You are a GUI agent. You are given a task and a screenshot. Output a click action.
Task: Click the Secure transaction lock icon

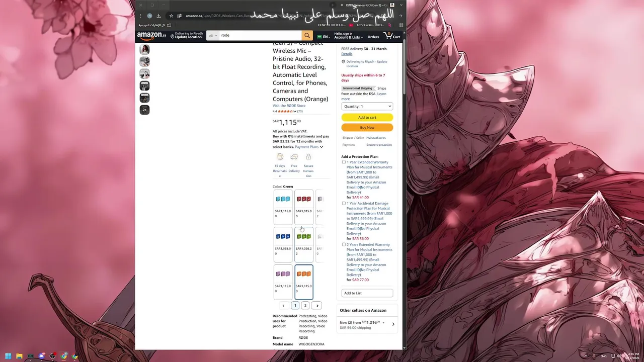pyautogui.click(x=308, y=157)
